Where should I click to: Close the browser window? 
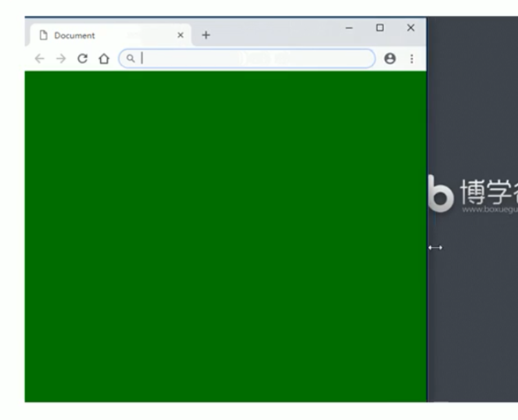coord(411,28)
